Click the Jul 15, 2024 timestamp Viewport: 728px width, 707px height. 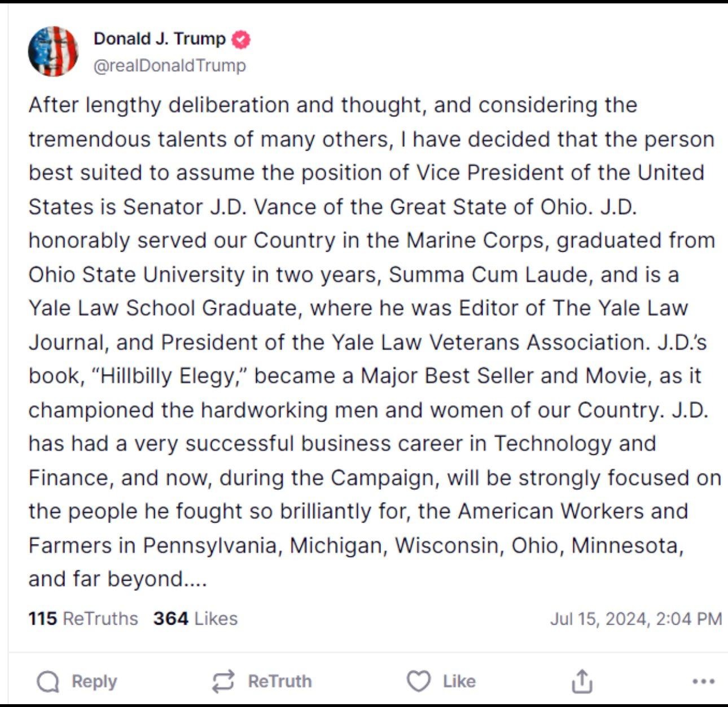point(635,619)
